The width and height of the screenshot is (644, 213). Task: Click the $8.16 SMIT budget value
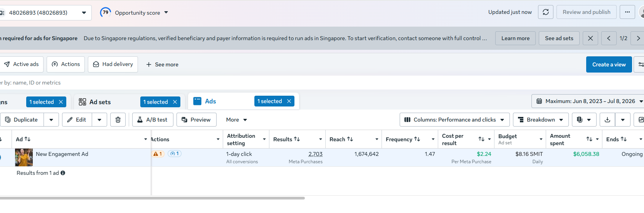click(529, 154)
